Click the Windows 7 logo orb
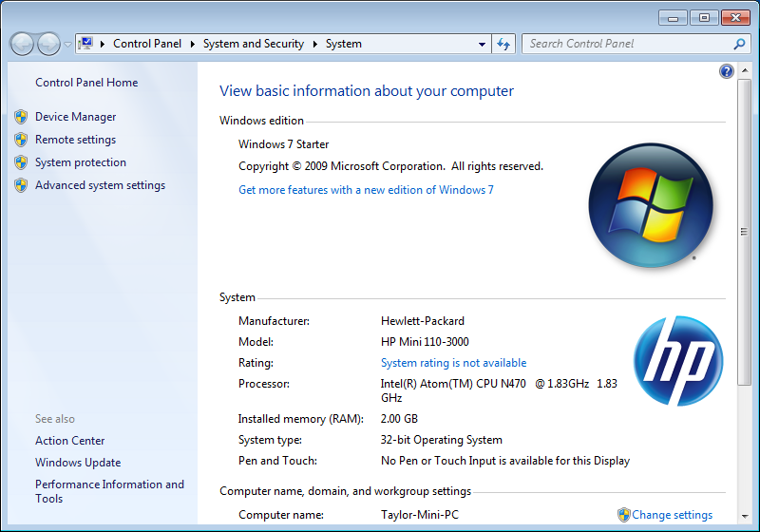 click(651, 205)
